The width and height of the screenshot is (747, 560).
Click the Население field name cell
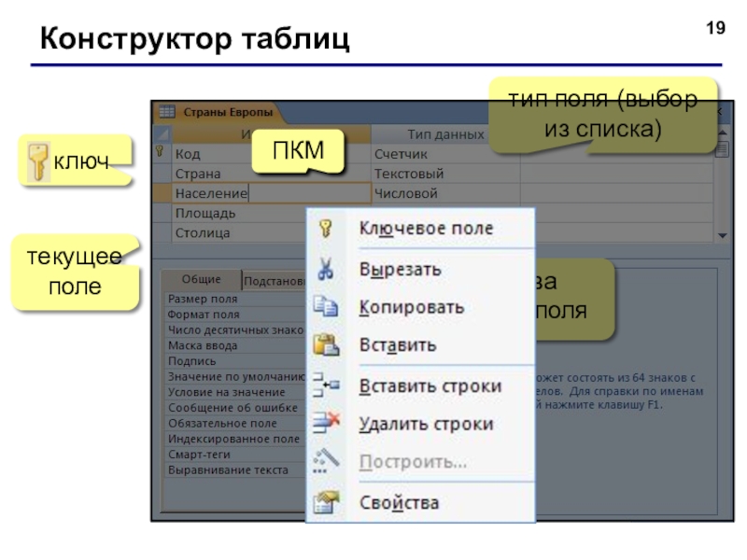[271, 193]
